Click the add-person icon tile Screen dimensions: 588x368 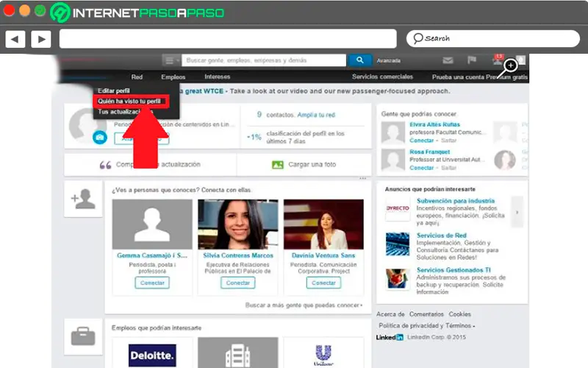[x=83, y=199]
